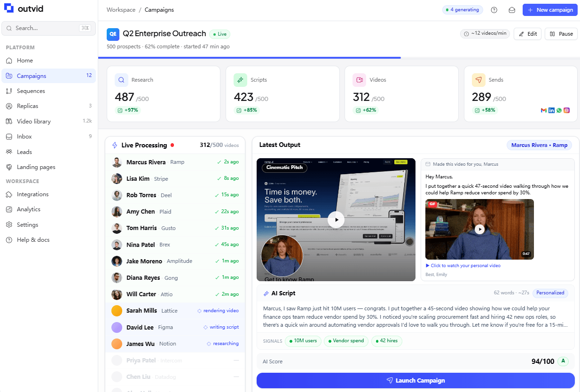
Task: Go to Video library
Action: (49, 121)
